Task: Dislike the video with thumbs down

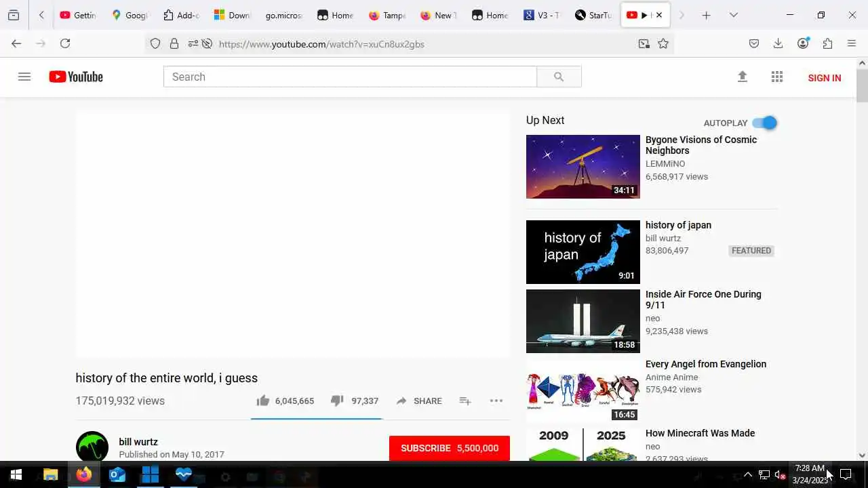Action: [337, 401]
